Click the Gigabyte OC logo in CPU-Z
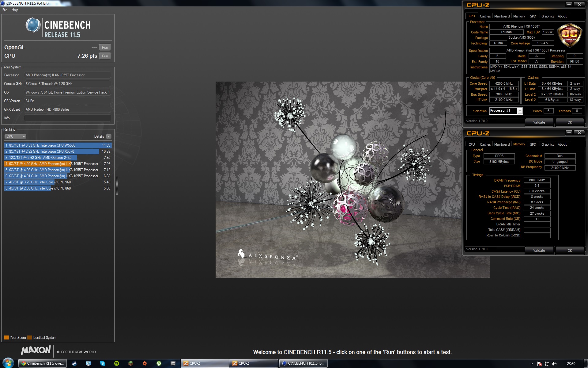The image size is (588, 368). [570, 35]
